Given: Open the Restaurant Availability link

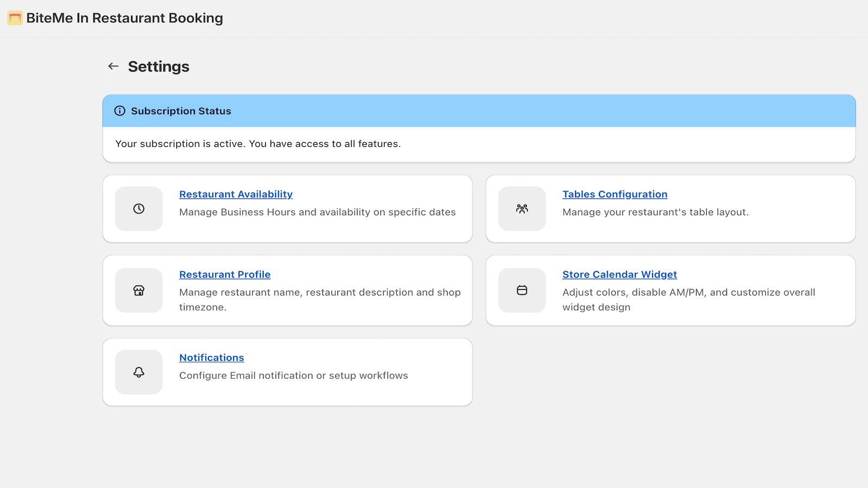Looking at the screenshot, I should [x=236, y=194].
